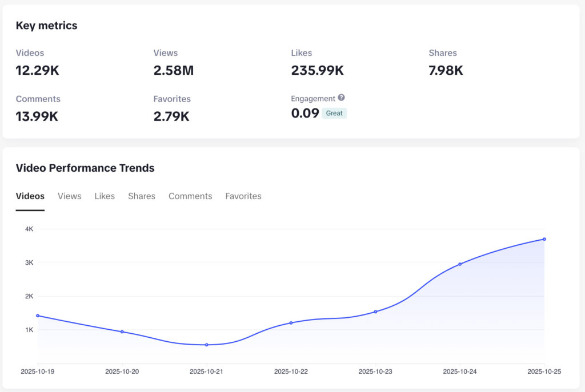Click the "Great" engagement badge
585x392 pixels.
[334, 113]
